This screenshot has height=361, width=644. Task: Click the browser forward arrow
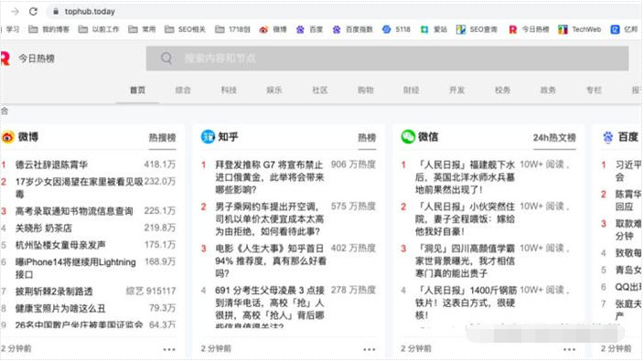pyautogui.click(x=16, y=12)
